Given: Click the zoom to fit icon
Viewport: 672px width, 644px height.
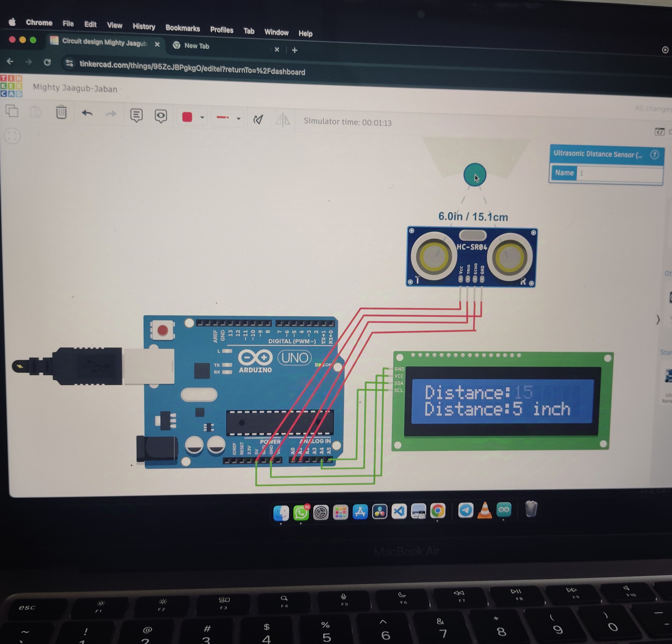Looking at the screenshot, I should pyautogui.click(x=13, y=136).
